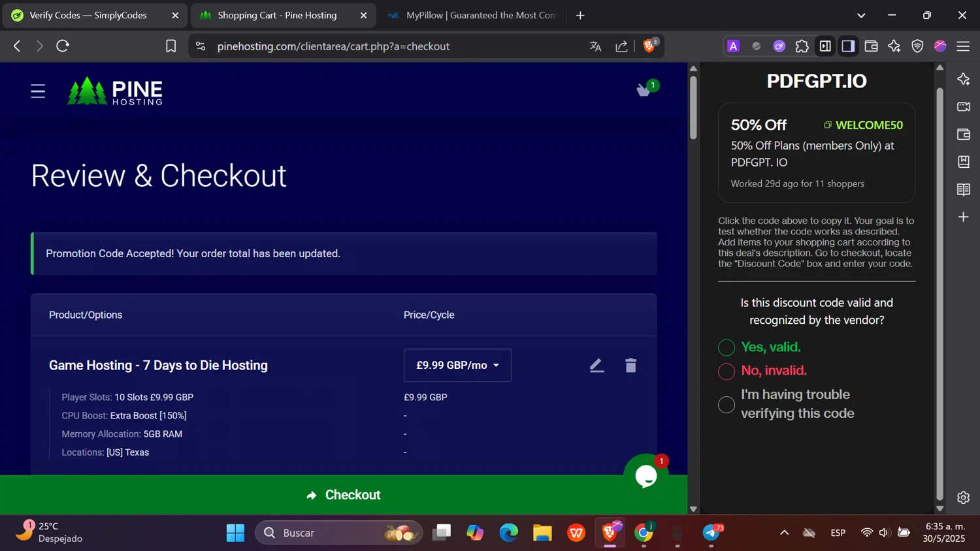Open Google Chrome from the taskbar
The height and width of the screenshot is (551, 980).
(644, 533)
